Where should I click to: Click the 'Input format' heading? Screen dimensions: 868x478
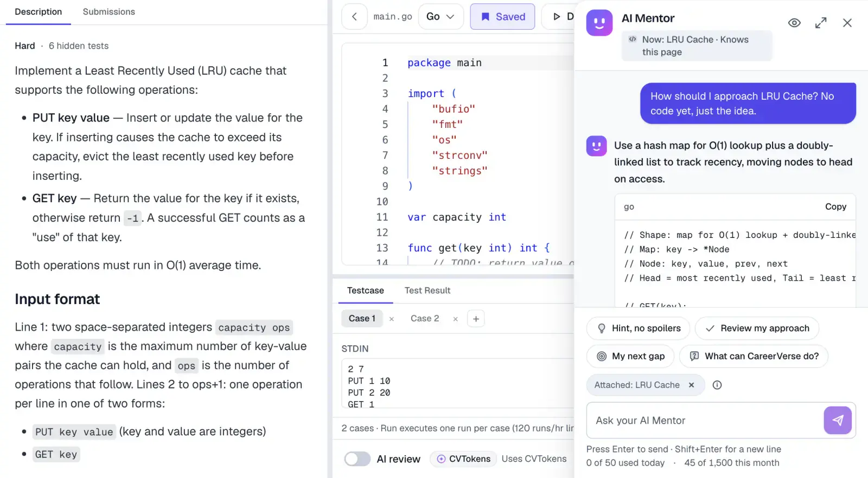click(58, 299)
